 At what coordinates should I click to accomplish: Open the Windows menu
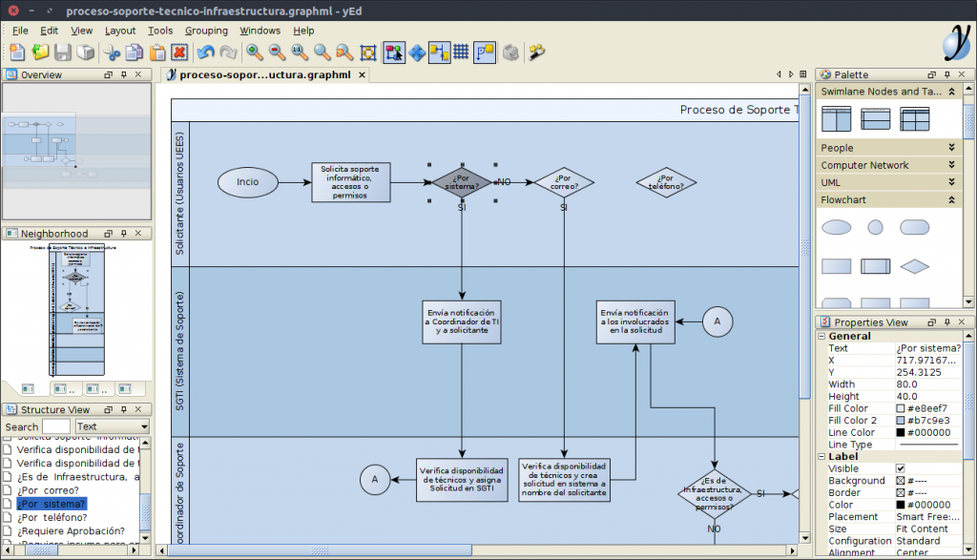[x=260, y=31]
